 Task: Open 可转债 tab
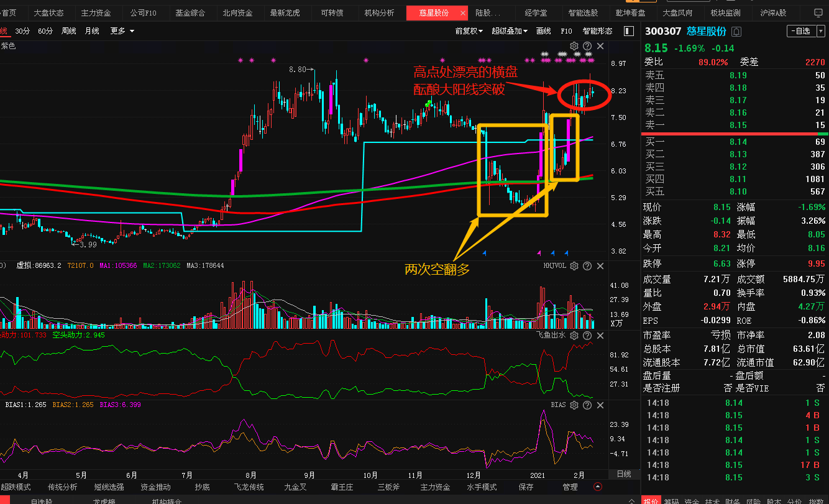(332, 13)
